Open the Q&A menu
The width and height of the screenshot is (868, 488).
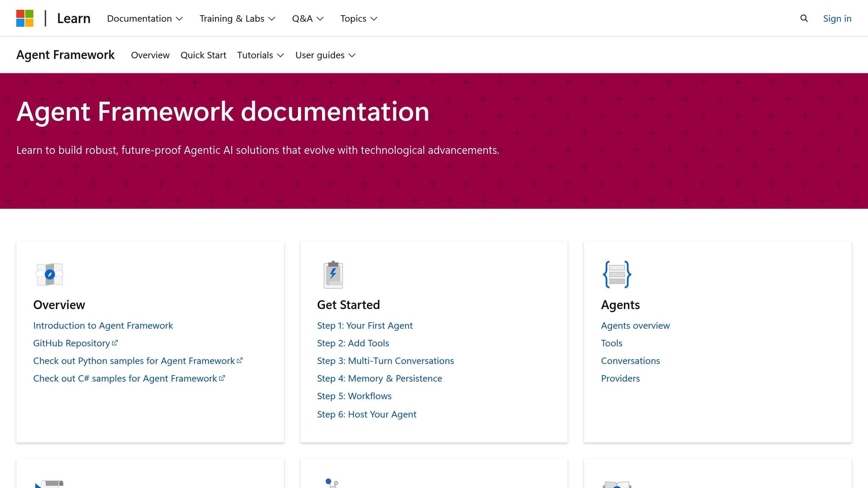coord(307,18)
